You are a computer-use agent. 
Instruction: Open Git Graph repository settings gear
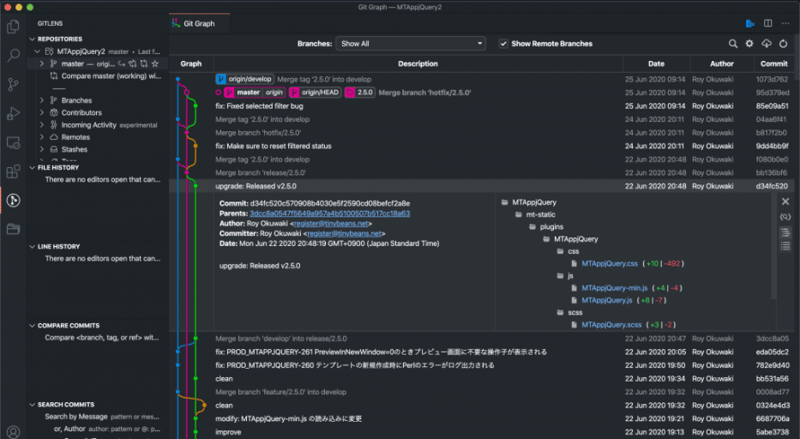tap(750, 44)
